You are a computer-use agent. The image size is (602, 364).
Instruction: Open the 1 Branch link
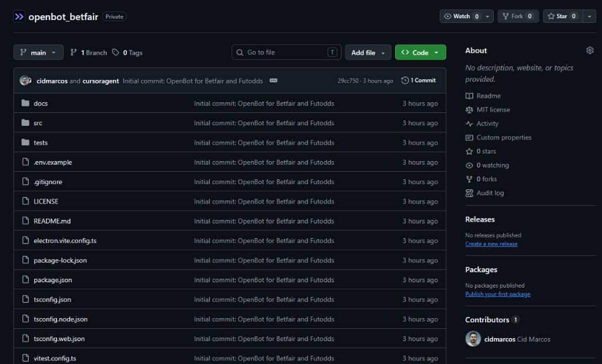(89, 52)
